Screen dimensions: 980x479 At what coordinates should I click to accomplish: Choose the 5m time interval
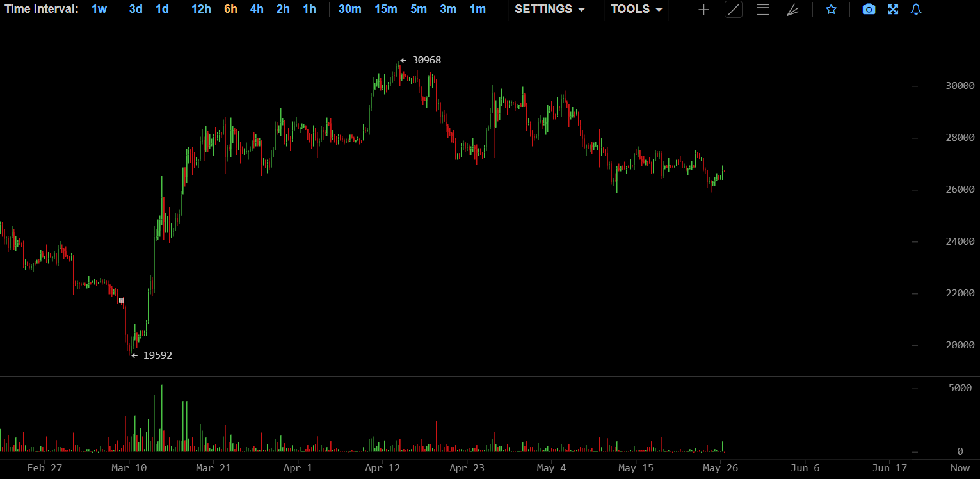pyautogui.click(x=419, y=9)
